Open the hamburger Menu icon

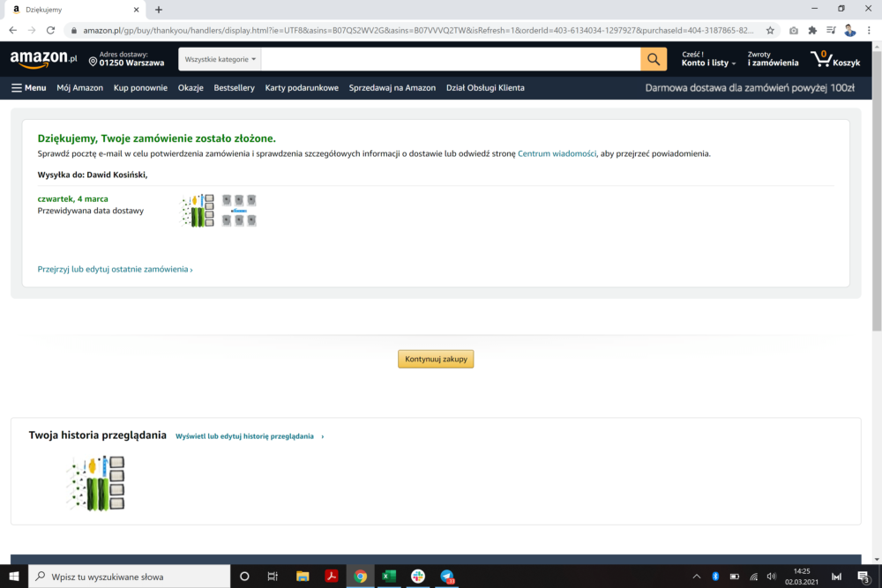point(29,87)
